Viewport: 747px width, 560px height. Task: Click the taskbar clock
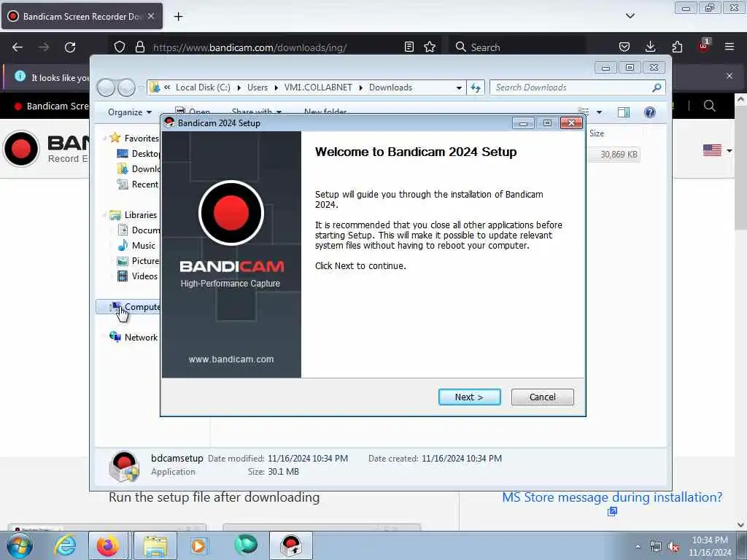point(710,546)
